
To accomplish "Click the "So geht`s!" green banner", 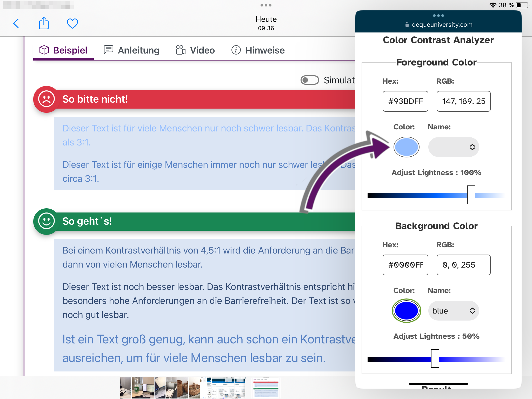I will (x=194, y=221).
